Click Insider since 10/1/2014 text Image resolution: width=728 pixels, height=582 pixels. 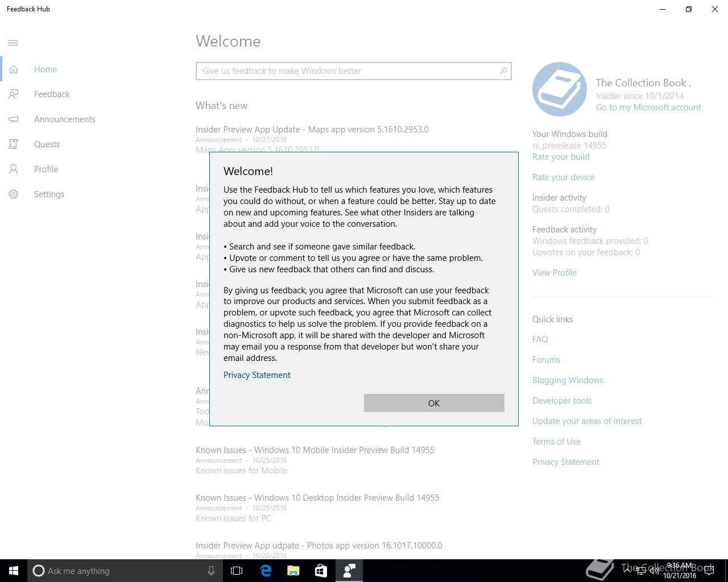coord(640,96)
